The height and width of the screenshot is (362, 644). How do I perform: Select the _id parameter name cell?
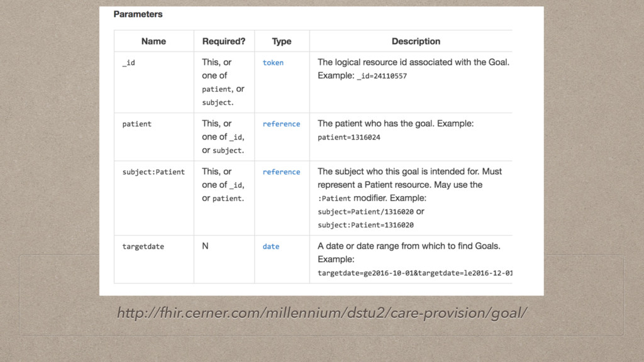click(x=128, y=63)
